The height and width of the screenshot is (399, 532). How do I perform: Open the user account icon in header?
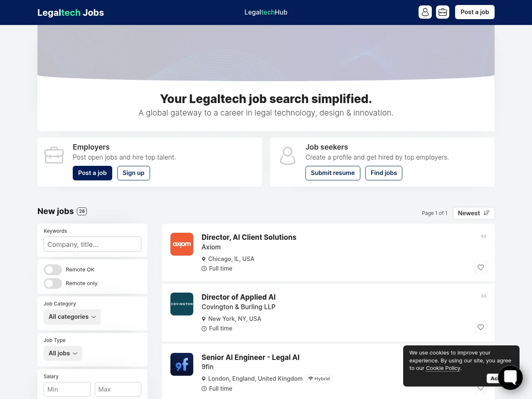click(x=425, y=12)
